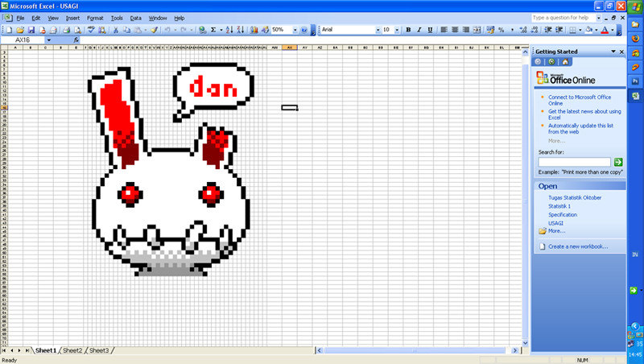Click the Firefox icon in the side taskbar
644x364 pixels.
(635, 39)
